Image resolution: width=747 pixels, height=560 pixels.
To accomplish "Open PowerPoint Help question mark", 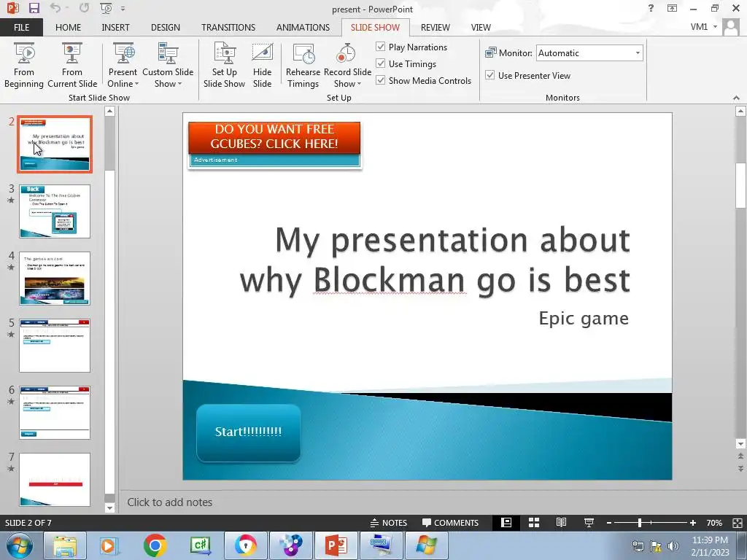I will [651, 8].
